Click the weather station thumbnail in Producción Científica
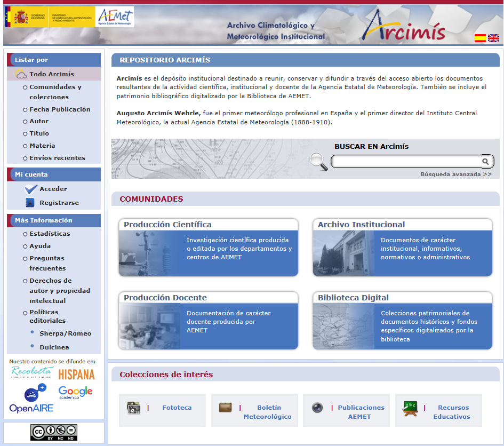 149,253
